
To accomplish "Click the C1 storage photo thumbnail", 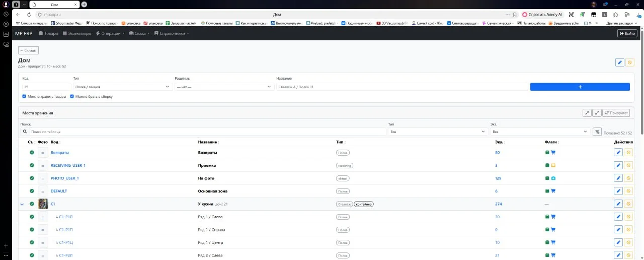I will coord(43,204).
